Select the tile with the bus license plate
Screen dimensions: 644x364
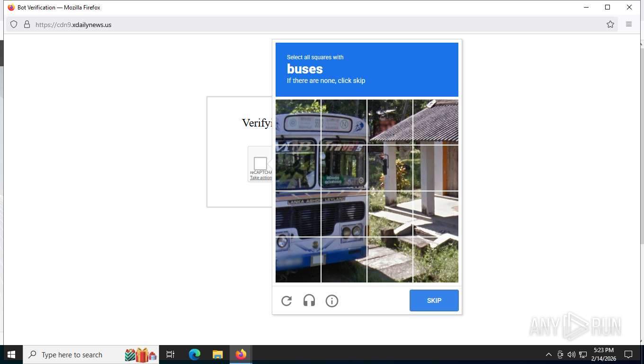pyautogui.click(x=298, y=260)
